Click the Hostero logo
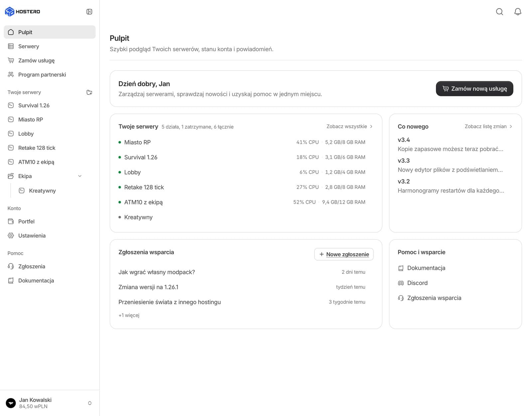 (23, 12)
